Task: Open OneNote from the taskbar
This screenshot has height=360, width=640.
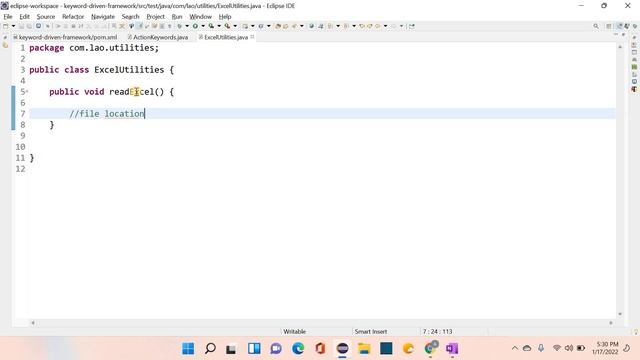Action: 452,349
